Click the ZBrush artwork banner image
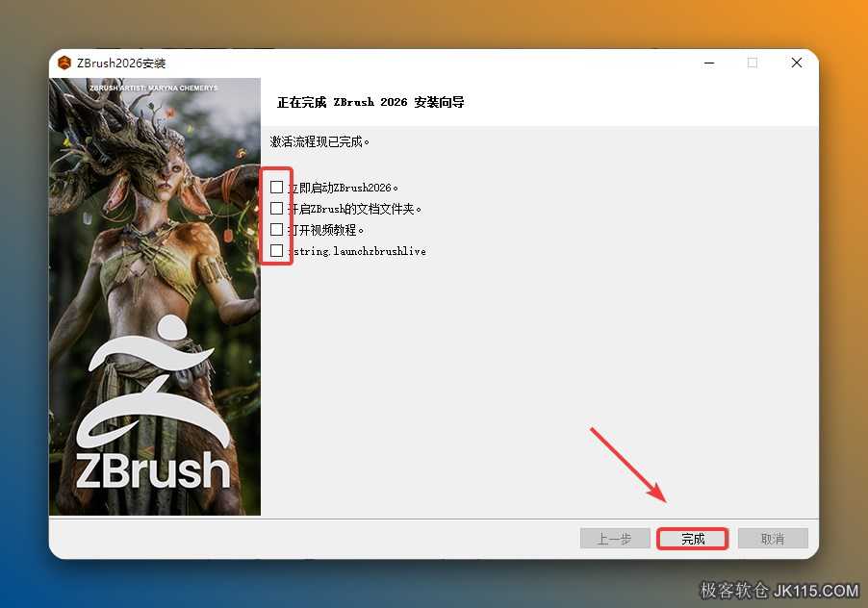 coord(154,296)
